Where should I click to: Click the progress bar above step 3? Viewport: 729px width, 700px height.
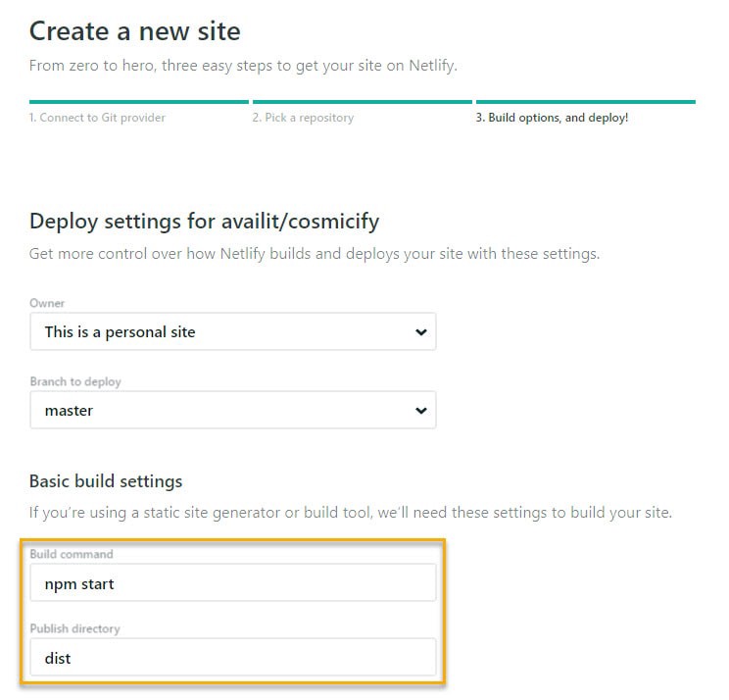pos(585,101)
